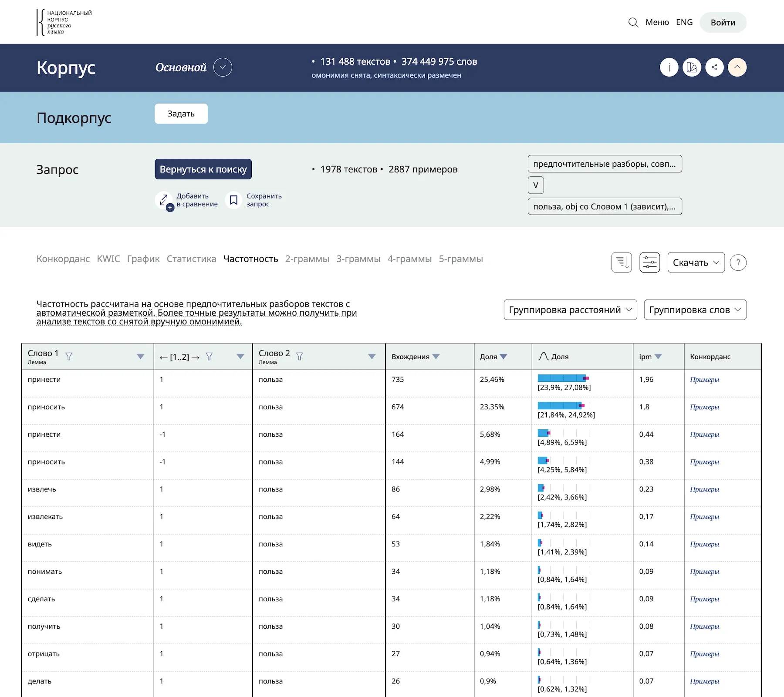
Task: Switch to the 4-граммы tab
Action: click(x=410, y=259)
